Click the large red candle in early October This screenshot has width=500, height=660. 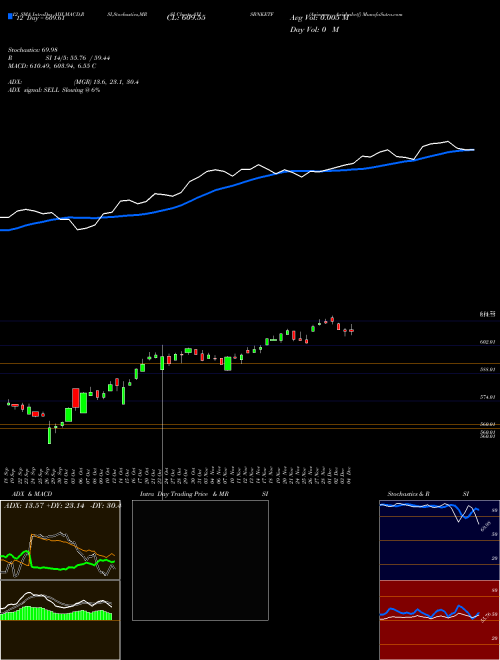(x=76, y=398)
